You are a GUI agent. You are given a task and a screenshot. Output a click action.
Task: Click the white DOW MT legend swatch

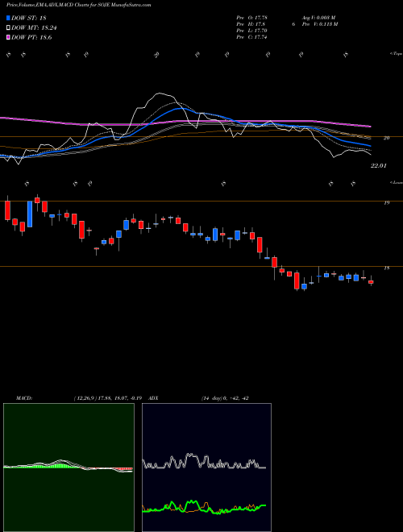click(x=8, y=28)
